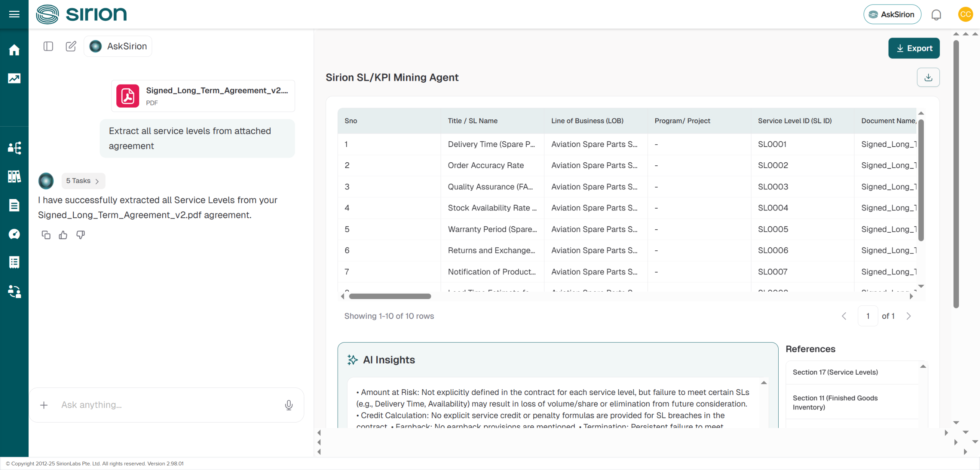
Task: Click the notification bell icon
Action: 936,15
